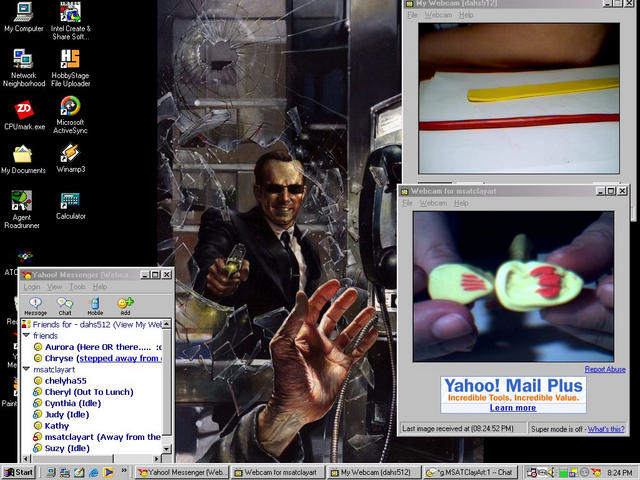Open Microsoft ActiveSync icon

click(x=70, y=115)
